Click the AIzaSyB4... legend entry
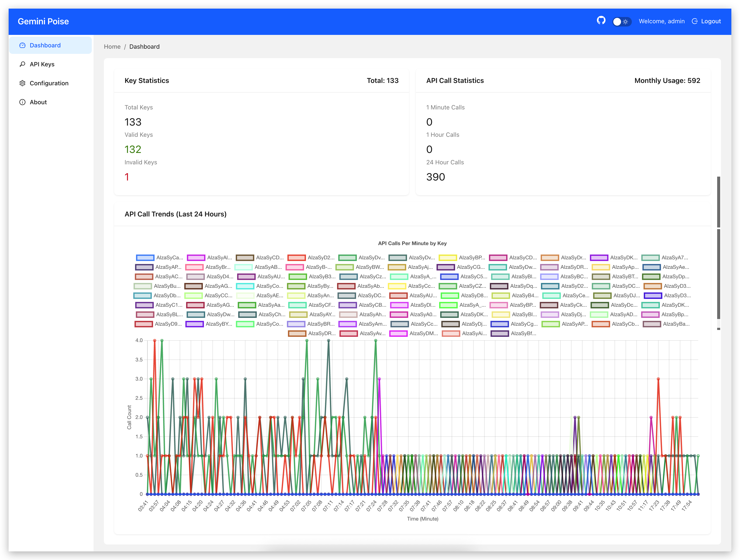The height and width of the screenshot is (560, 740). [515, 296]
